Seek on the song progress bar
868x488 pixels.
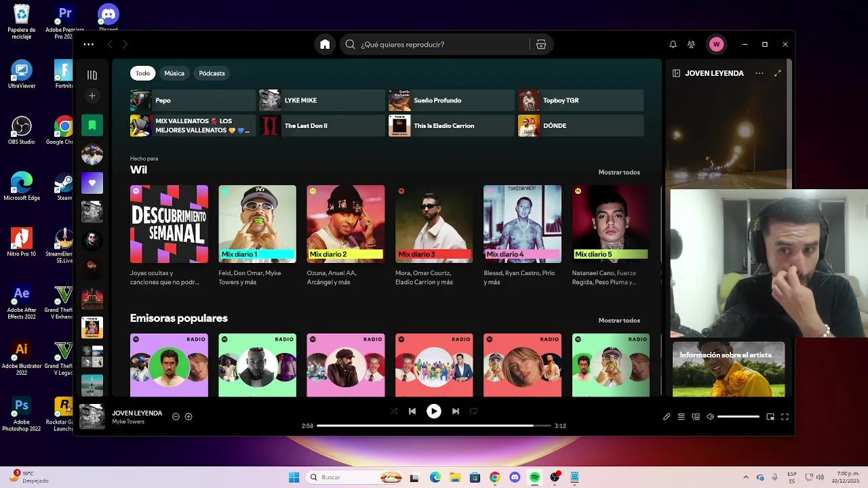tap(434, 426)
